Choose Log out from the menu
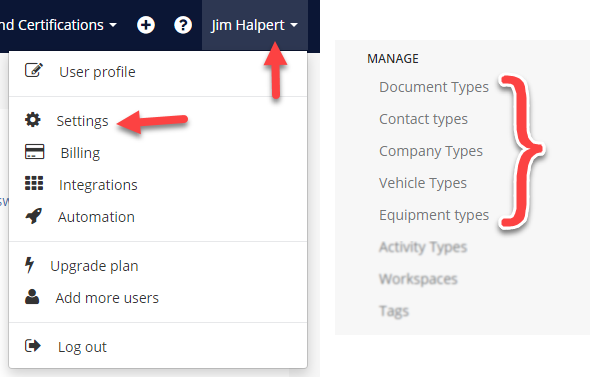Viewport: 590px width, 377px height. (158, 347)
